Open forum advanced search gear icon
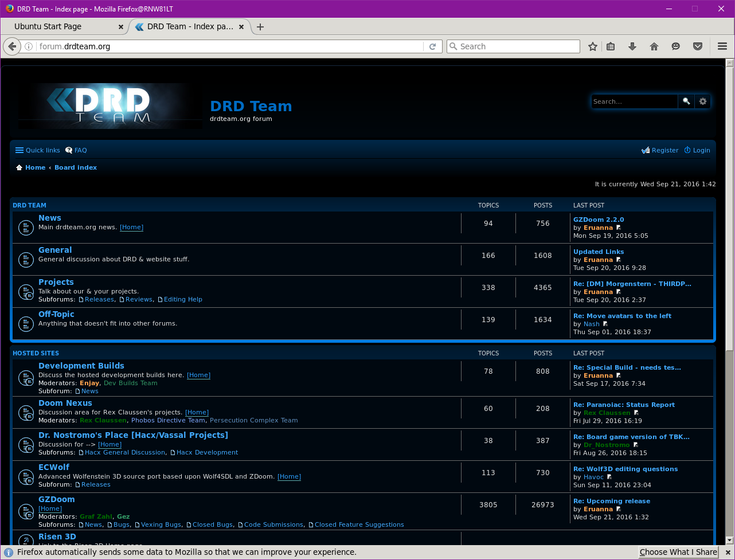 pos(703,101)
